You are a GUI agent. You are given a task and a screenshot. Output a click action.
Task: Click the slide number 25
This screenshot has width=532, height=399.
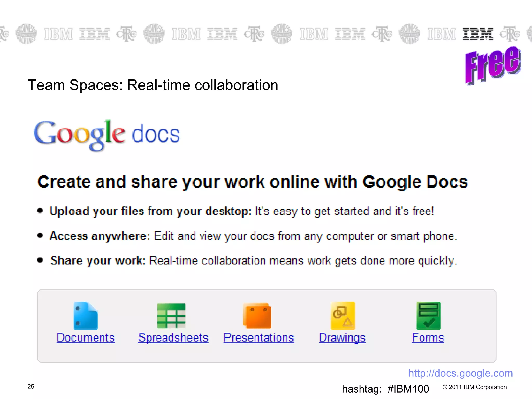tap(31, 387)
